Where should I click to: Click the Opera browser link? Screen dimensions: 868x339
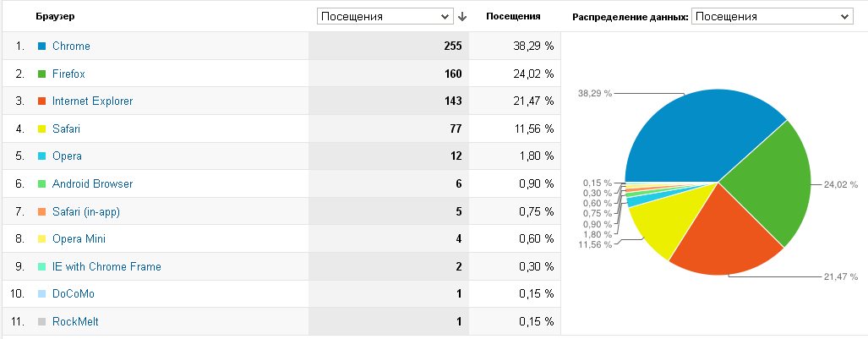(67, 156)
